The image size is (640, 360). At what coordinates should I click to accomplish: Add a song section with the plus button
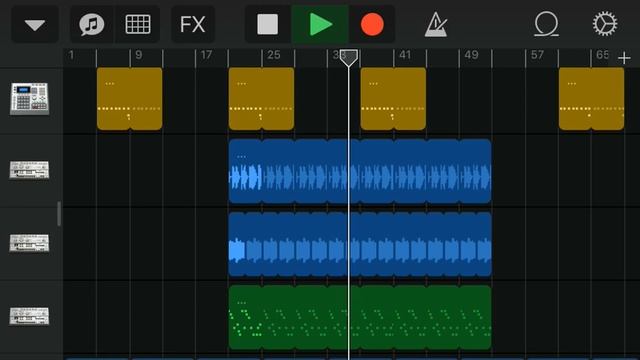(x=624, y=58)
